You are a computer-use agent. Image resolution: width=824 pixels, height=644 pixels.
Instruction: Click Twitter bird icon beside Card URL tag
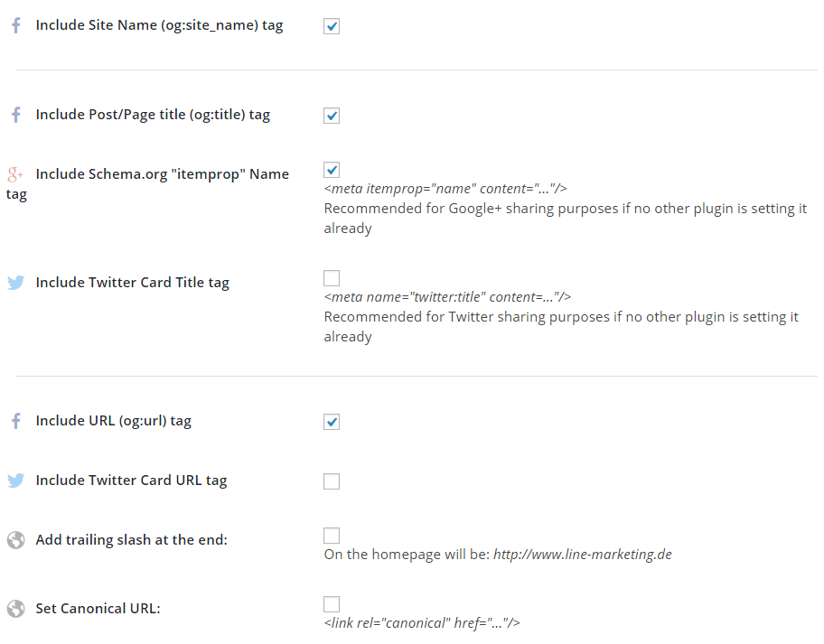click(15, 481)
